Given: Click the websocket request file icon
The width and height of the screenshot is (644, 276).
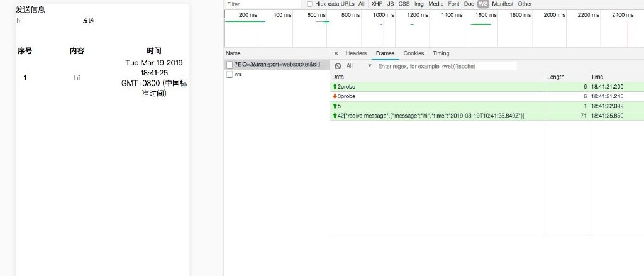Looking at the screenshot, I should pyautogui.click(x=230, y=65).
